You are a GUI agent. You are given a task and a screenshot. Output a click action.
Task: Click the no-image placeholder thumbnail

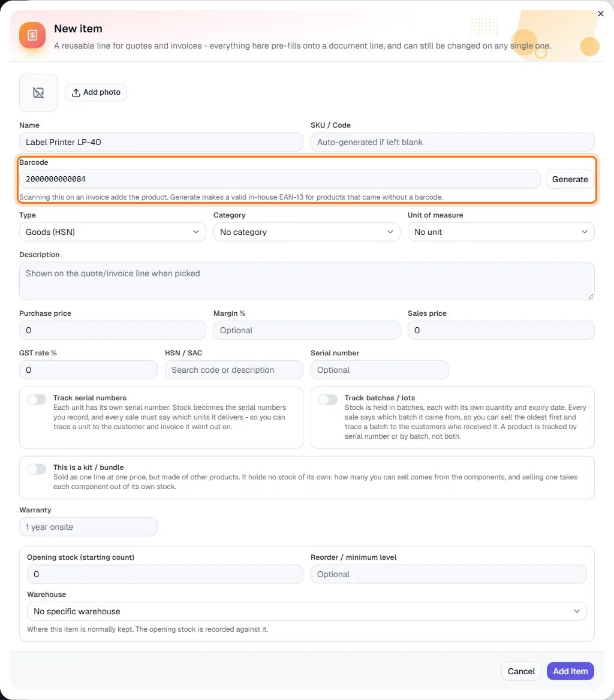coord(38,92)
